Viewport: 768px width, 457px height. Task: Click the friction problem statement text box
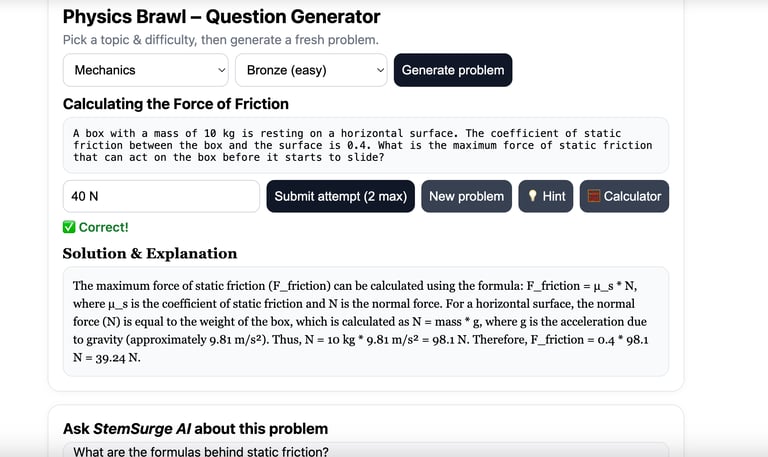pyautogui.click(x=365, y=145)
